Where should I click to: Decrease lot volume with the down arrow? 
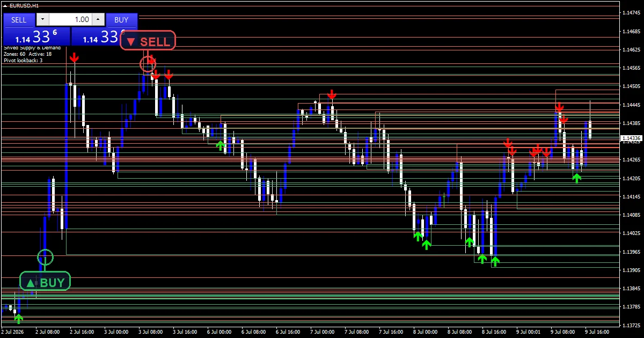43,20
